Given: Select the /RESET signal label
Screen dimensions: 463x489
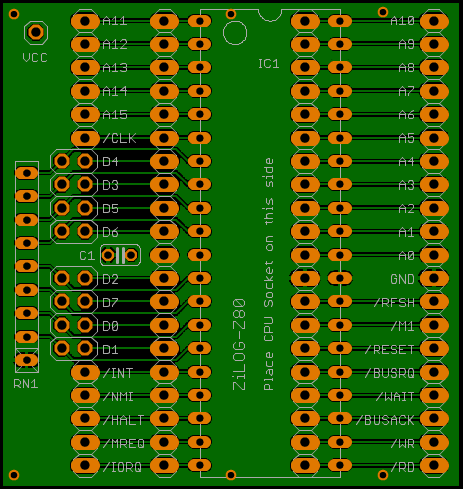Looking at the screenshot, I should click(x=389, y=350).
